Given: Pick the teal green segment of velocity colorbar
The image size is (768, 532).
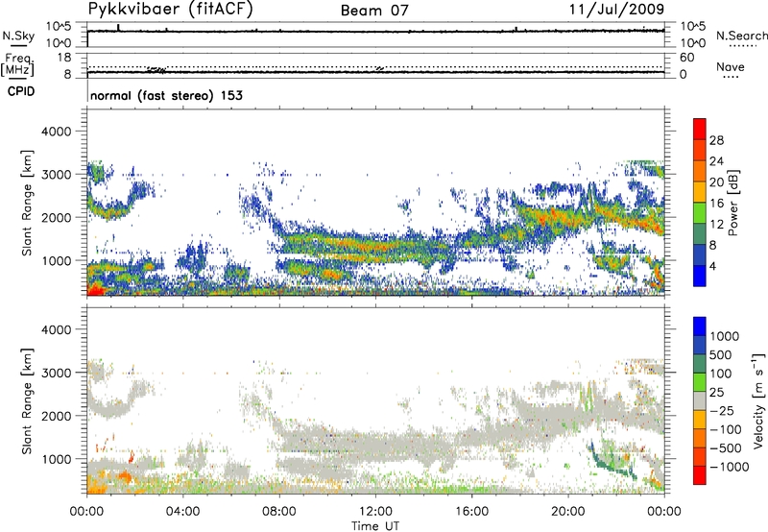Looking at the screenshot, I should (700, 364).
